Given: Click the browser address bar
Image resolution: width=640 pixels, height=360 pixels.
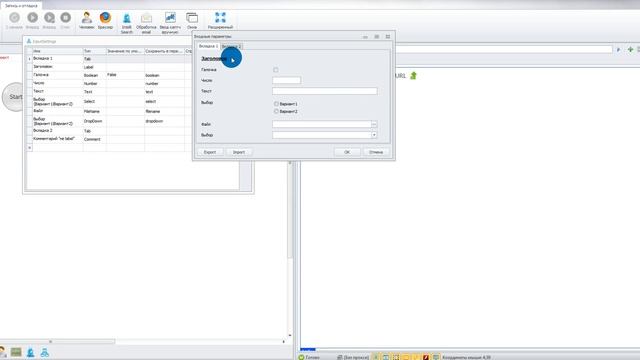Looking at the screenshot, I should coord(504,49).
